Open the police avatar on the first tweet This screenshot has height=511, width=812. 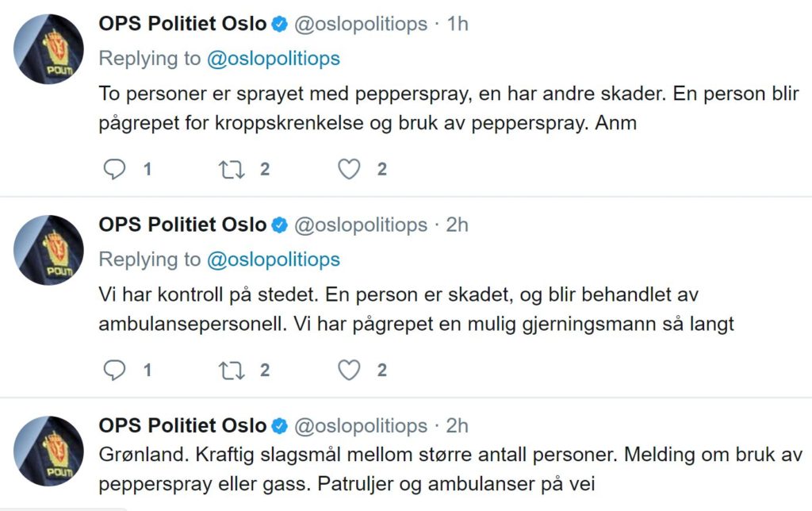pos(49,49)
